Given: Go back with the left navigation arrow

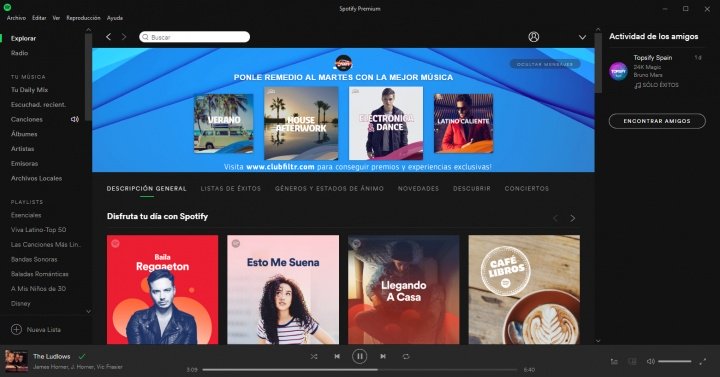Looking at the screenshot, I should 108,37.
